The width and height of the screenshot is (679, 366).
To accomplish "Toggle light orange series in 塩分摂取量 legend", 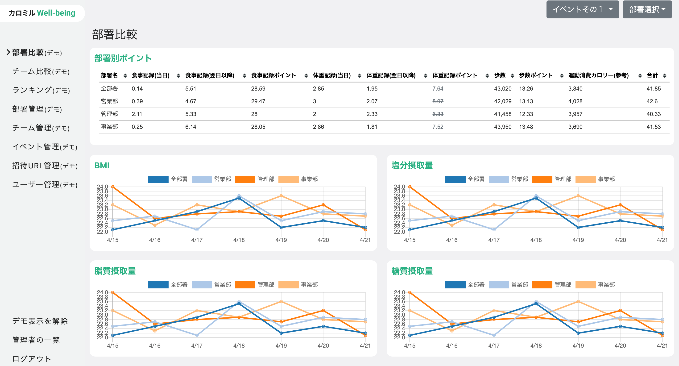I will coord(585,179).
